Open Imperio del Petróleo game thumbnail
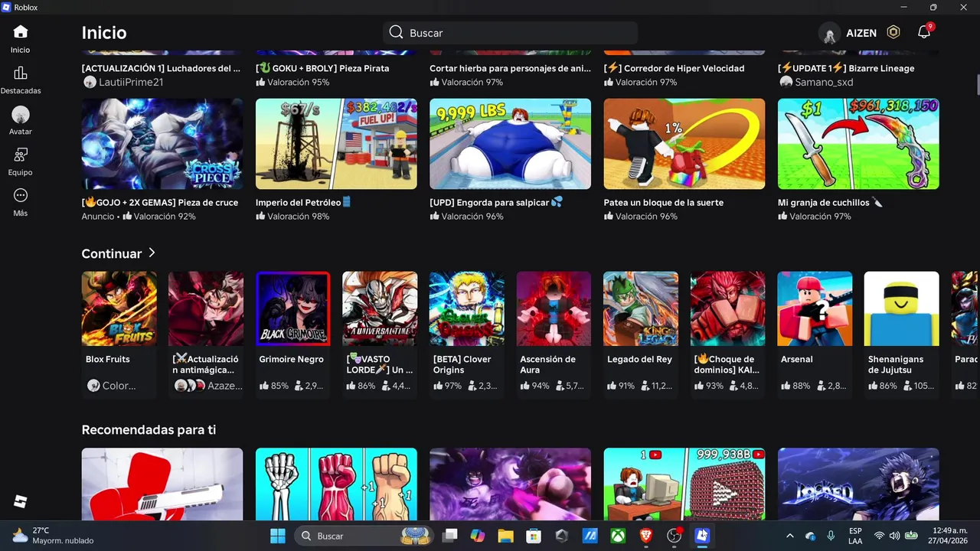This screenshot has height=551, width=980. coord(336,144)
